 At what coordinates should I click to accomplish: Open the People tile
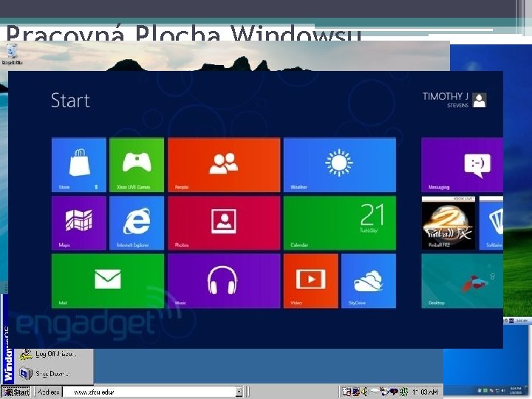224,165
